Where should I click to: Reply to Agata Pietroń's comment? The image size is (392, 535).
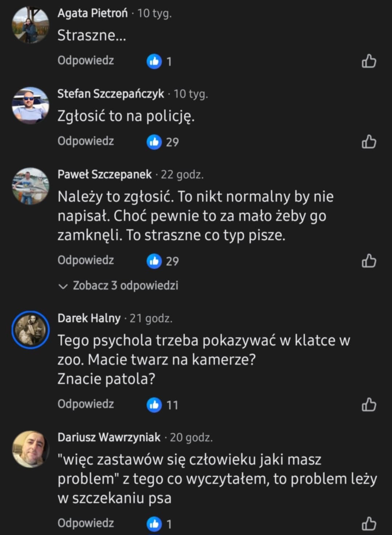[x=86, y=60]
